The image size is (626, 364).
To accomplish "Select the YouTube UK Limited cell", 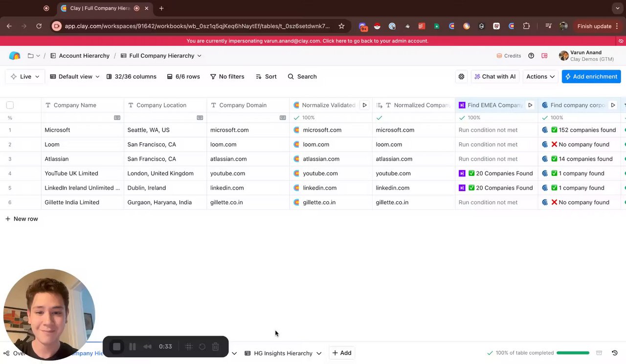I will (83, 173).
